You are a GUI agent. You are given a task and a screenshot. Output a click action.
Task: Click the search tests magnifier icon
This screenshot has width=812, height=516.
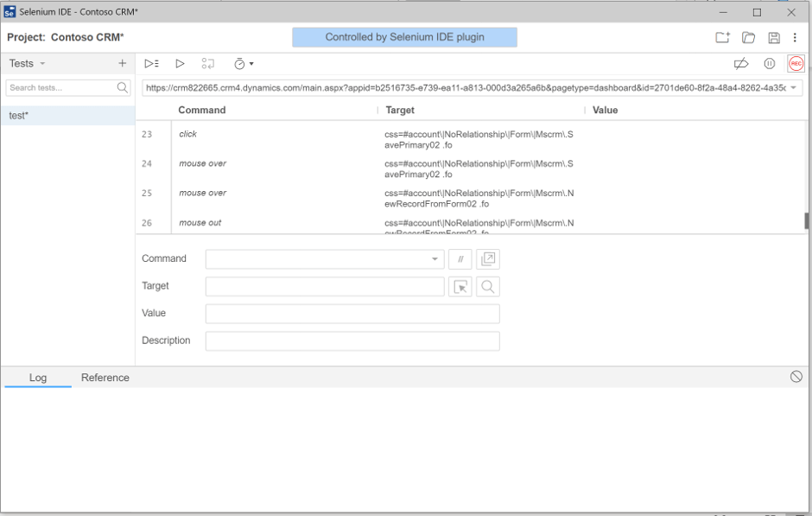pos(122,87)
